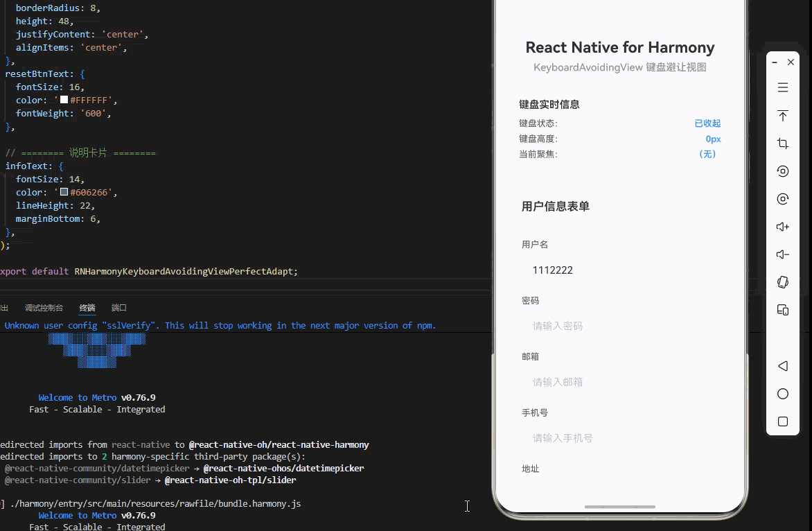Tap the emulator recent apps square button
Image resolution: width=812 pixels, height=531 pixels.
coord(782,421)
